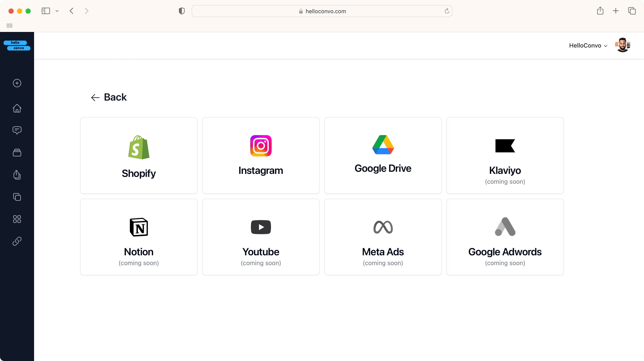Open the four-squares grid icon in sidebar
Screen dimensions: 644x361
tap(17, 219)
